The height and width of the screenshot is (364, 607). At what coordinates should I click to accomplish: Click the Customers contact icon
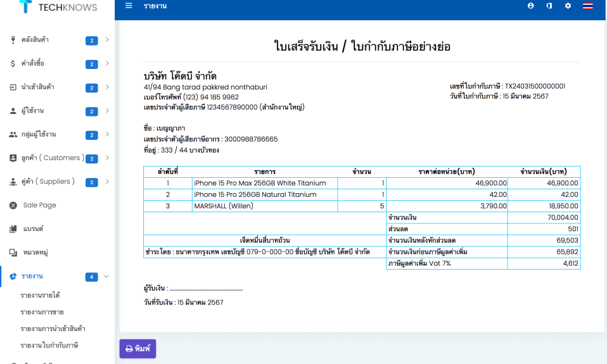point(13,158)
